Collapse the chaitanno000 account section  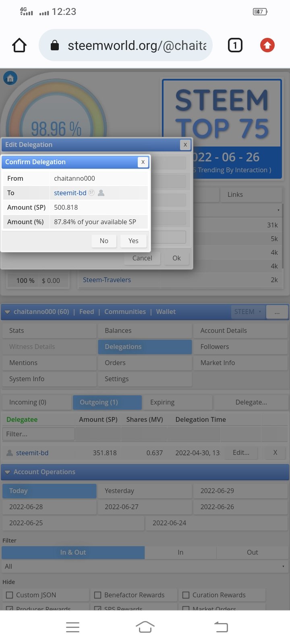[7, 312]
